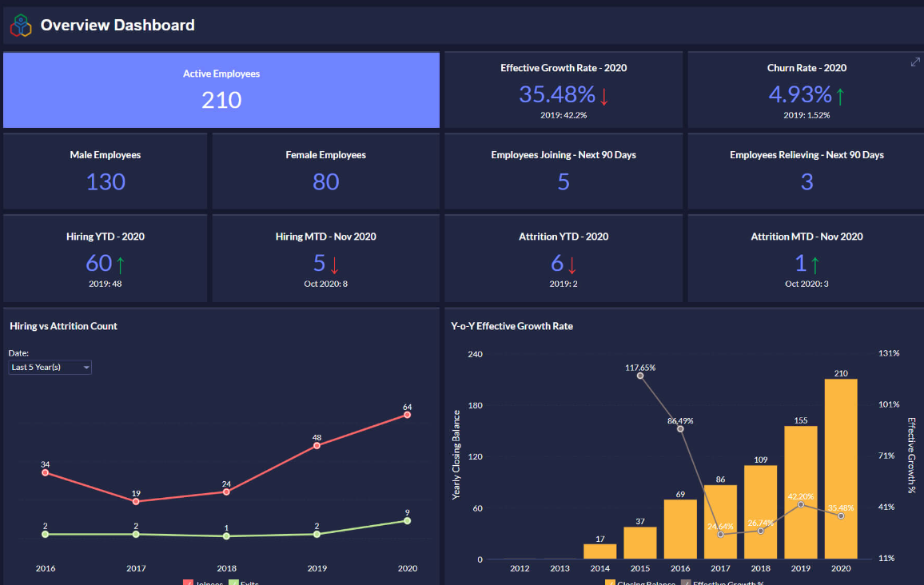This screenshot has height=585, width=924.
Task: Click the Zoho Analytics logo icon
Action: click(20, 26)
